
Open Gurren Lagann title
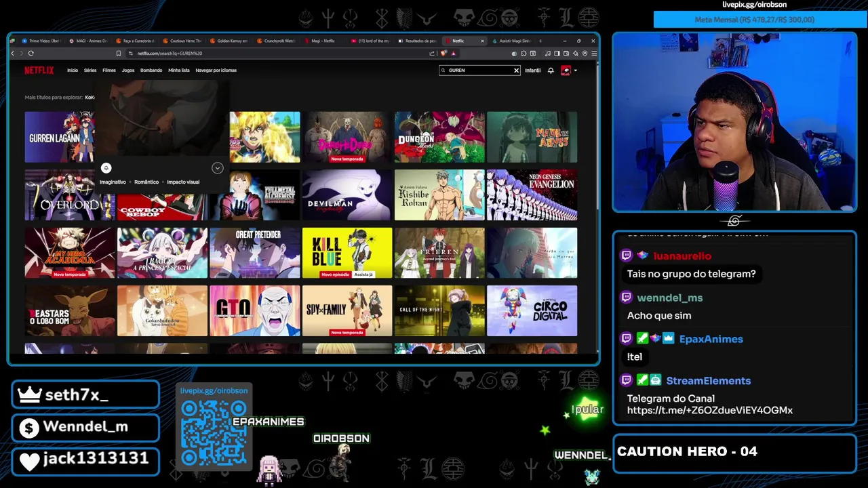click(x=60, y=138)
